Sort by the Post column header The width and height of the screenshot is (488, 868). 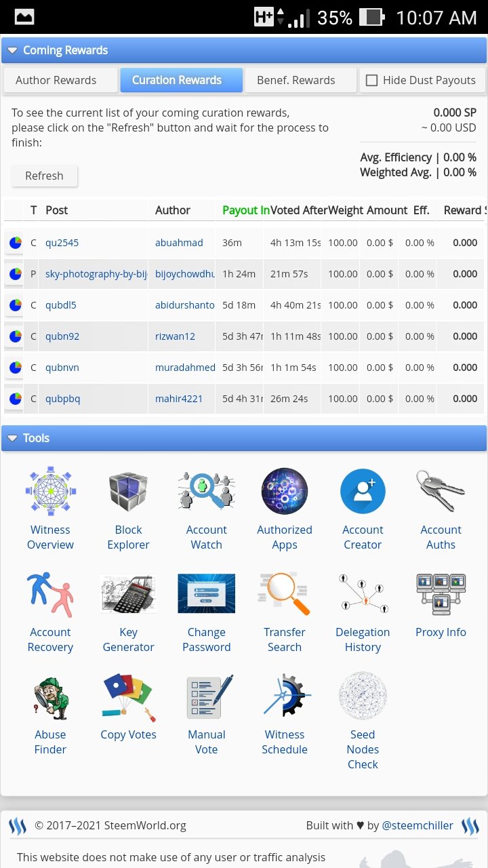point(57,210)
